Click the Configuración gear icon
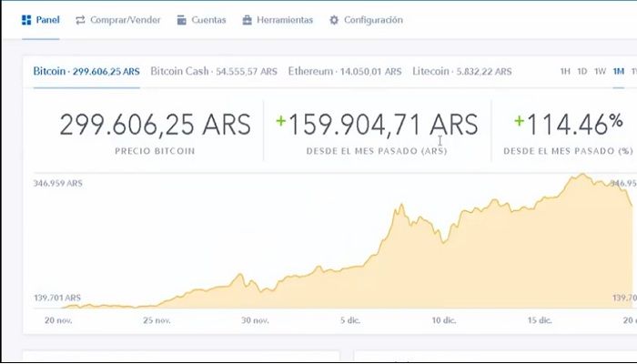 (334, 20)
